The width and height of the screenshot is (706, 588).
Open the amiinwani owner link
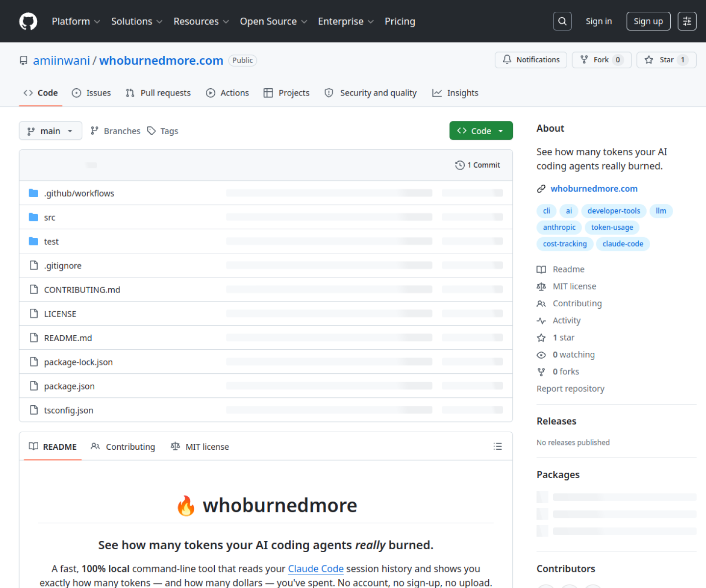click(x=62, y=60)
